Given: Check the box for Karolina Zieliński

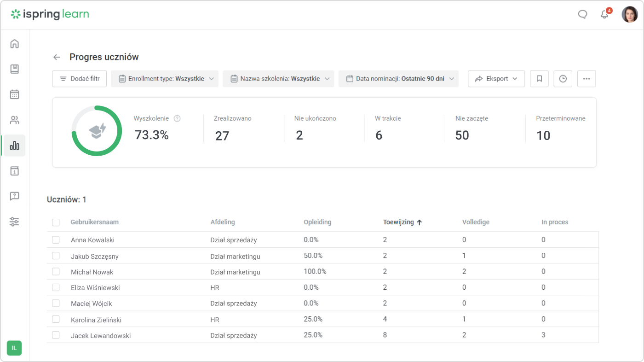Looking at the screenshot, I should (x=56, y=319).
